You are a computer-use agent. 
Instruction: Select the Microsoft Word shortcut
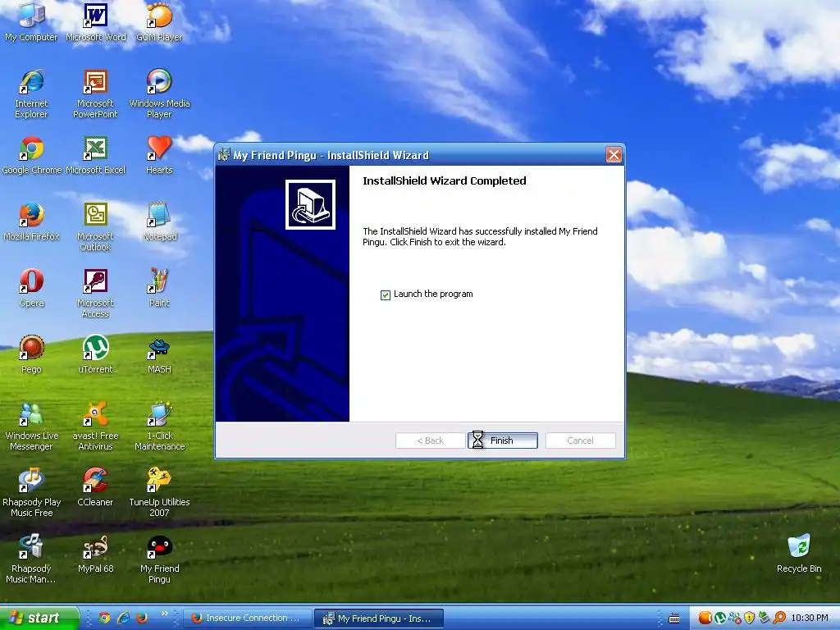coord(95,21)
